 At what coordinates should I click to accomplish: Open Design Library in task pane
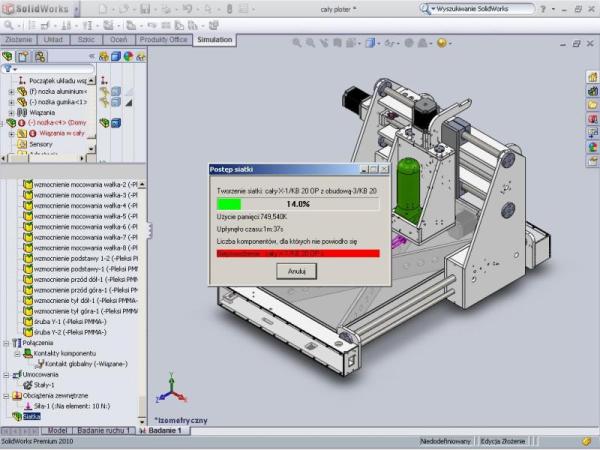pyautogui.click(x=592, y=91)
